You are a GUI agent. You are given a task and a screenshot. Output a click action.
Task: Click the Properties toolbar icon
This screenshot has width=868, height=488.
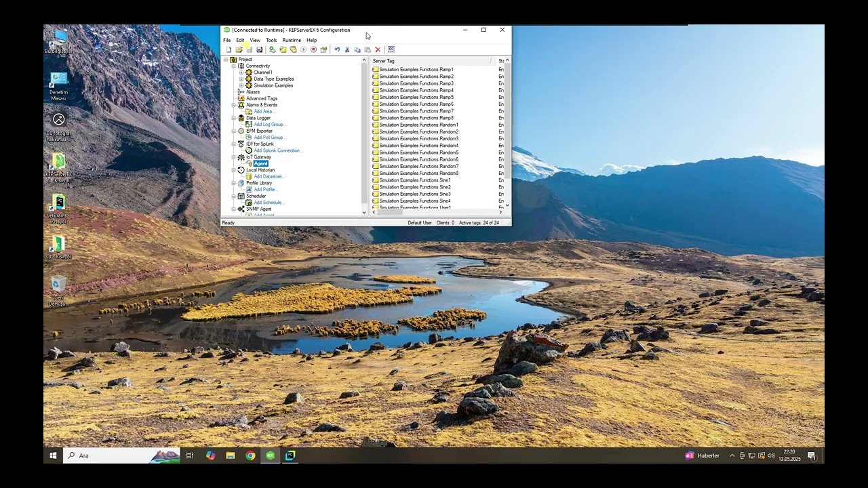[323, 49]
